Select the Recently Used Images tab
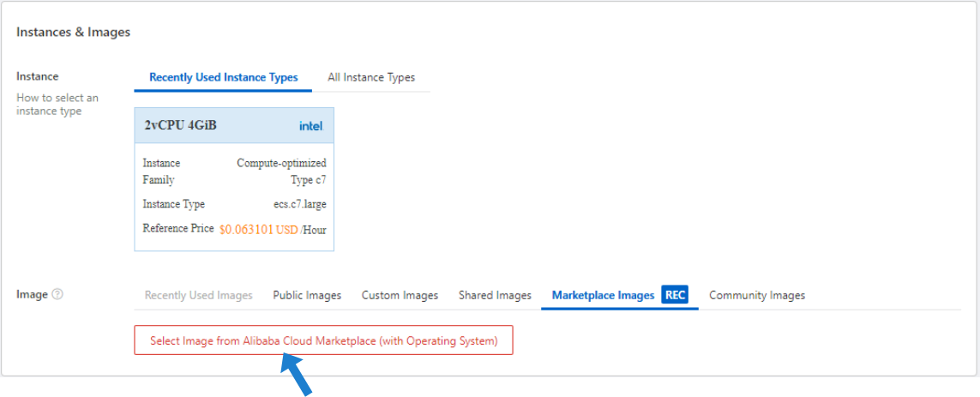This screenshot has height=397, width=980. pos(198,295)
